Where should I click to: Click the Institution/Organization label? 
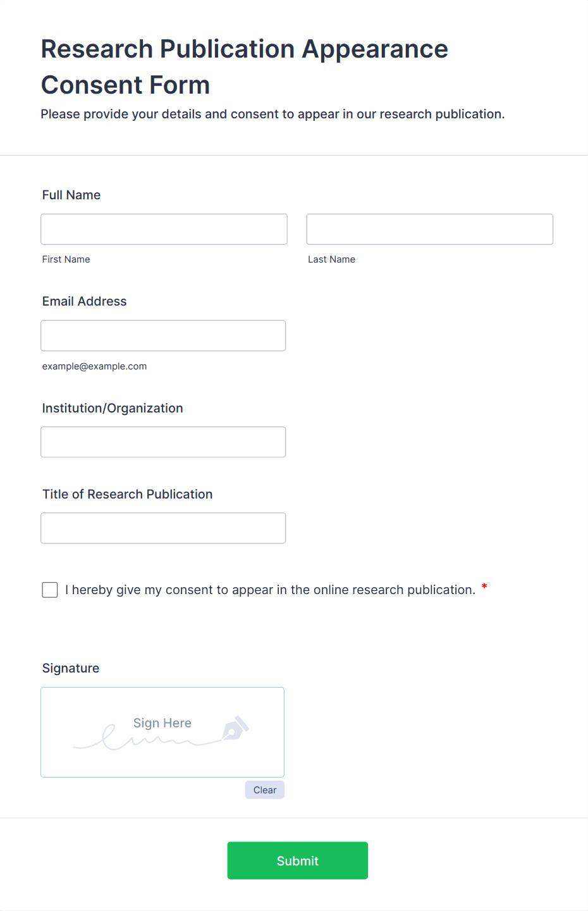click(x=113, y=408)
